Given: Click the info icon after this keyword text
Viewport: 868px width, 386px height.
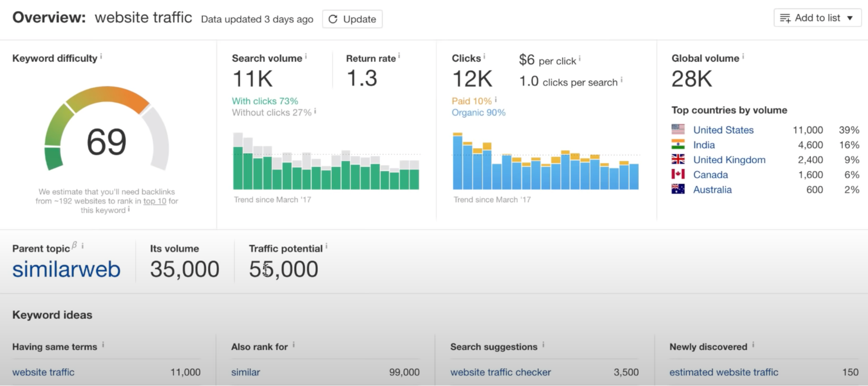Looking at the screenshot, I should [129, 209].
